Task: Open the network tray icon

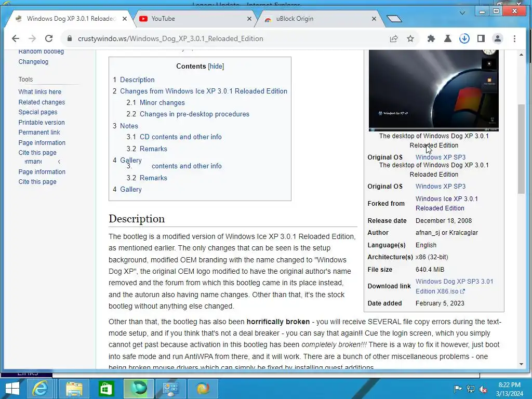Action: [x=471, y=389]
